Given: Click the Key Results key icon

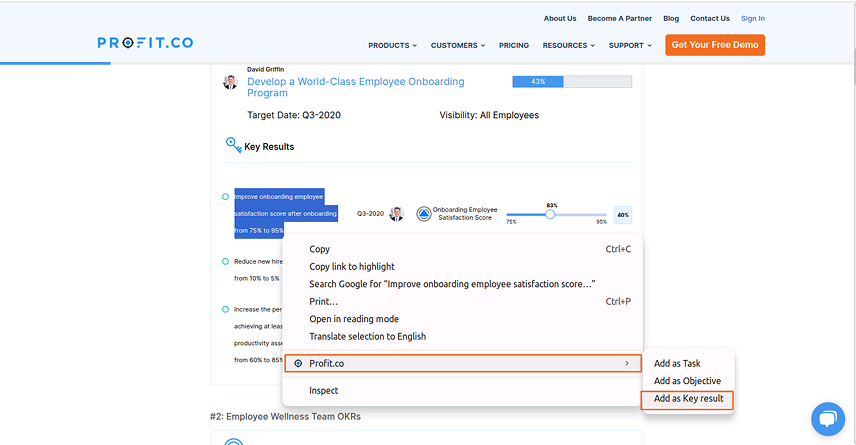Looking at the screenshot, I should click(234, 145).
